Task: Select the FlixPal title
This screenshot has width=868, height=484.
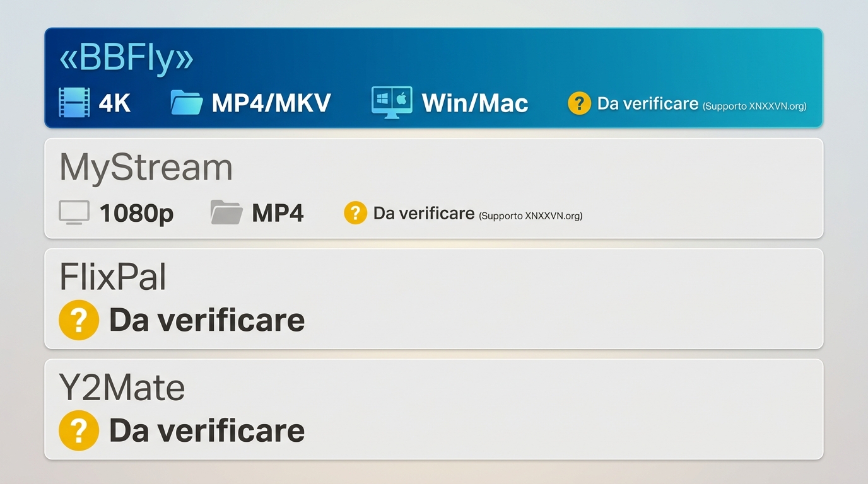Action: pyautogui.click(x=113, y=277)
